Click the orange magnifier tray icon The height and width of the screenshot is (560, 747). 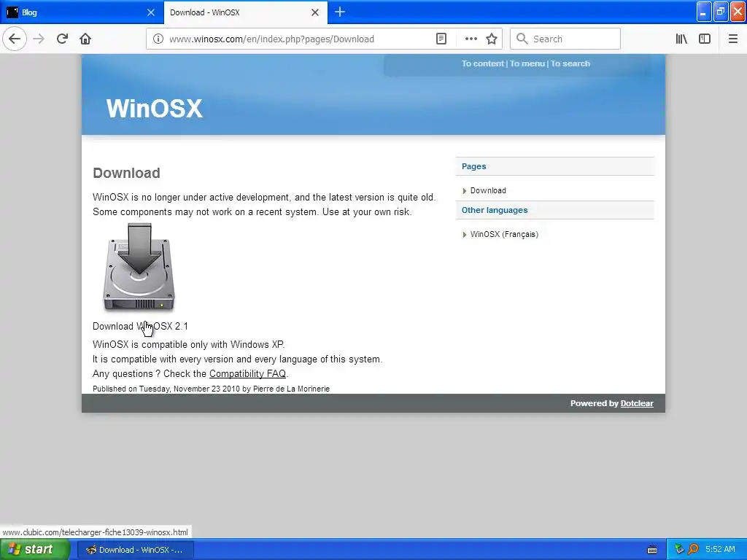693,550
